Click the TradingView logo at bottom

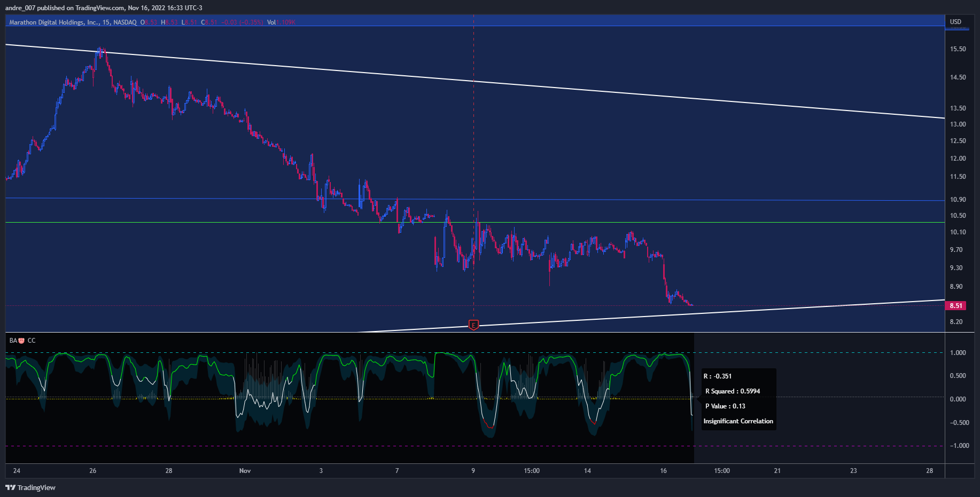(30, 487)
